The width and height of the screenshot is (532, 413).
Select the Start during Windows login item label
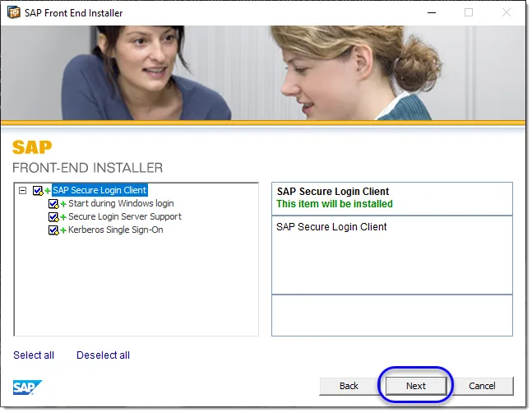121,203
